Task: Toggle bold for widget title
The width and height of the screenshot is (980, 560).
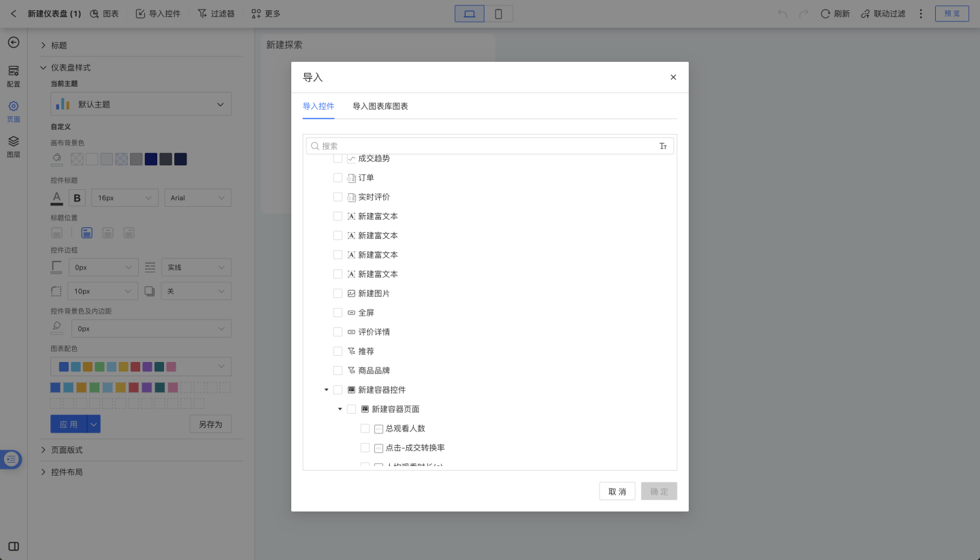Action: tap(77, 198)
